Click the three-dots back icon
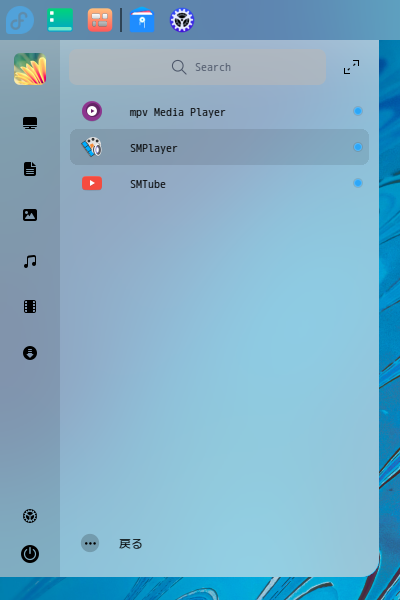The width and height of the screenshot is (400, 600). (90, 543)
